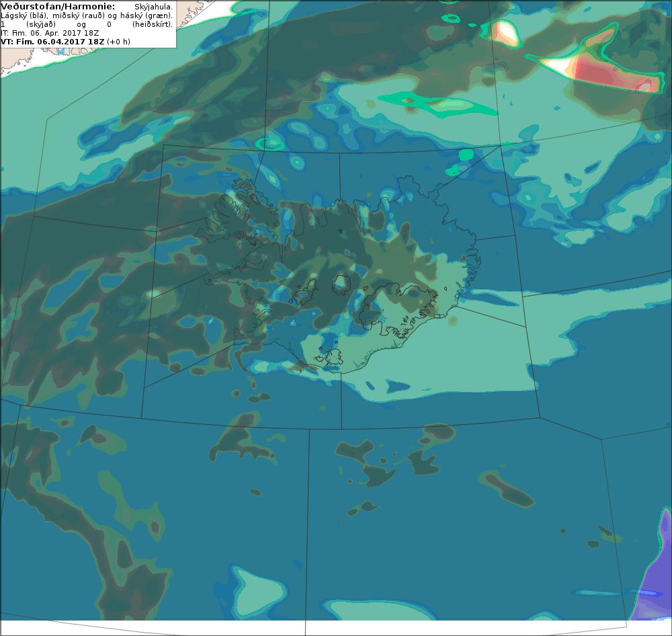Click the 'IT: Fim. 06. Apr. 2017 18Z' line
The width and height of the screenshot is (672, 636).
50,33
